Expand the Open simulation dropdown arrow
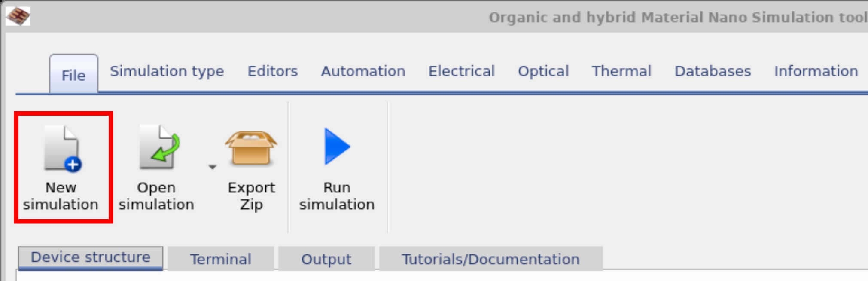This screenshot has width=868, height=281. point(212,167)
